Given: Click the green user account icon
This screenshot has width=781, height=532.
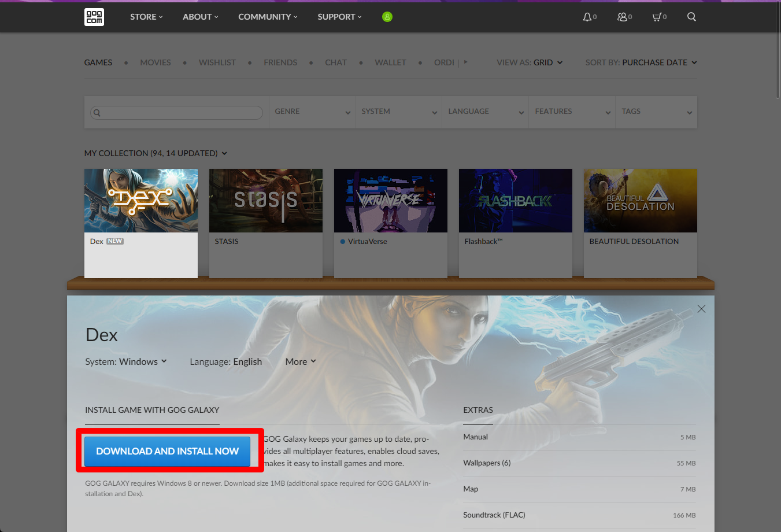Looking at the screenshot, I should pyautogui.click(x=387, y=17).
